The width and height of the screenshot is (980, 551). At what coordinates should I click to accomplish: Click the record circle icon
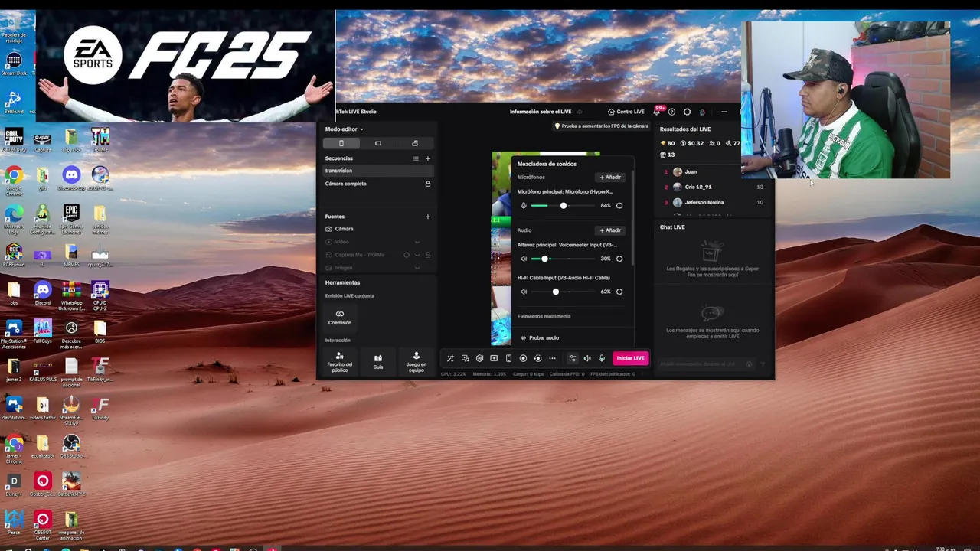[523, 358]
